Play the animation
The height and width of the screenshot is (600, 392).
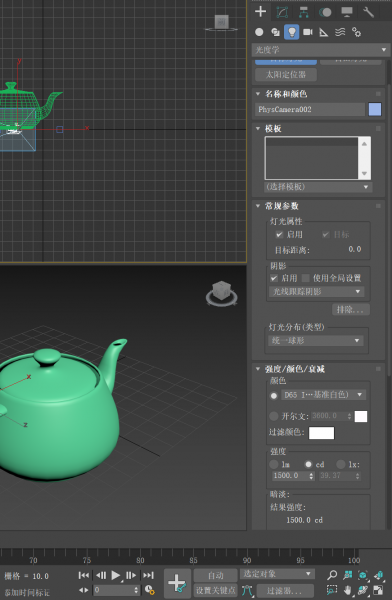[116, 575]
